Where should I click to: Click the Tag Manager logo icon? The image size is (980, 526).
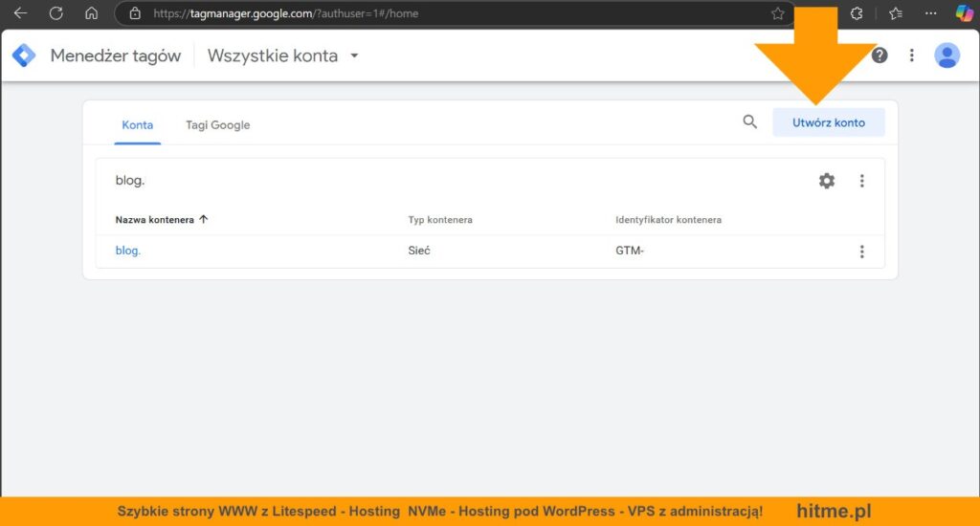point(24,55)
